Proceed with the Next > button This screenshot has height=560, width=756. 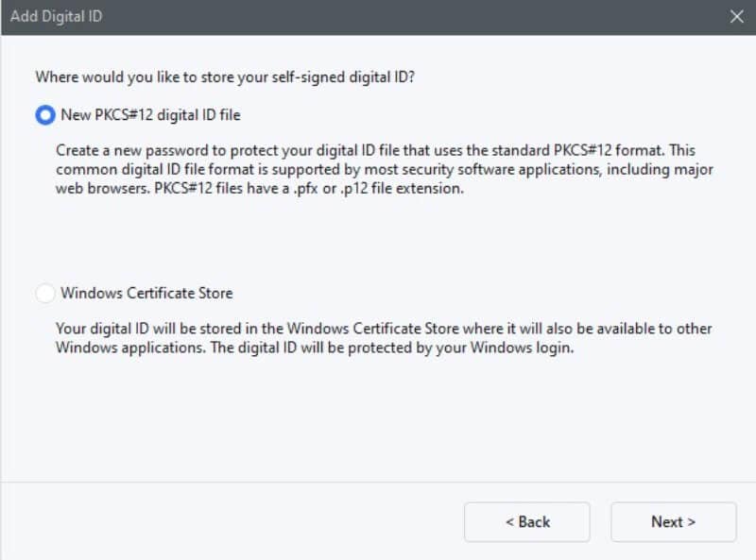(x=673, y=522)
